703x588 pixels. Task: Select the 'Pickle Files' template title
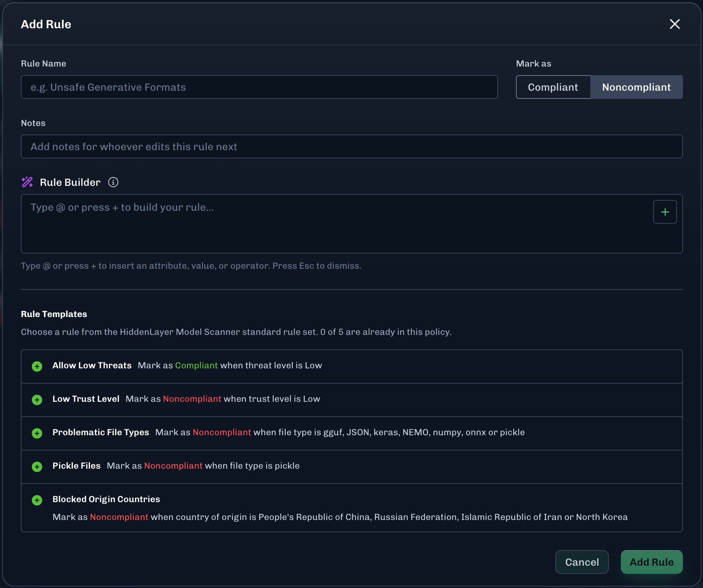[x=77, y=466]
